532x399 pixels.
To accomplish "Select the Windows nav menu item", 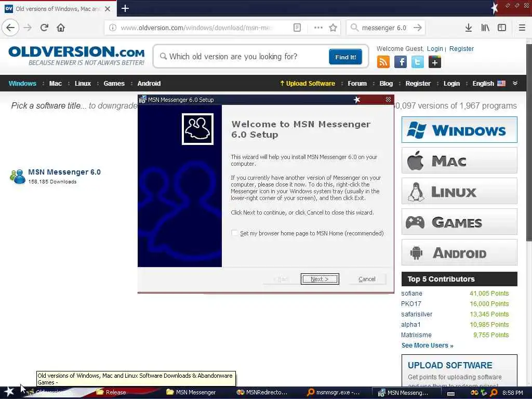I will 22,84.
